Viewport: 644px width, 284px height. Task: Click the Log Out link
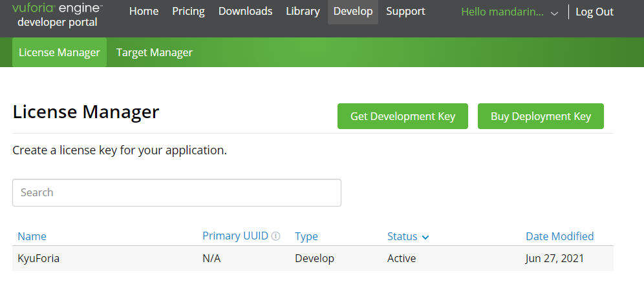[594, 12]
